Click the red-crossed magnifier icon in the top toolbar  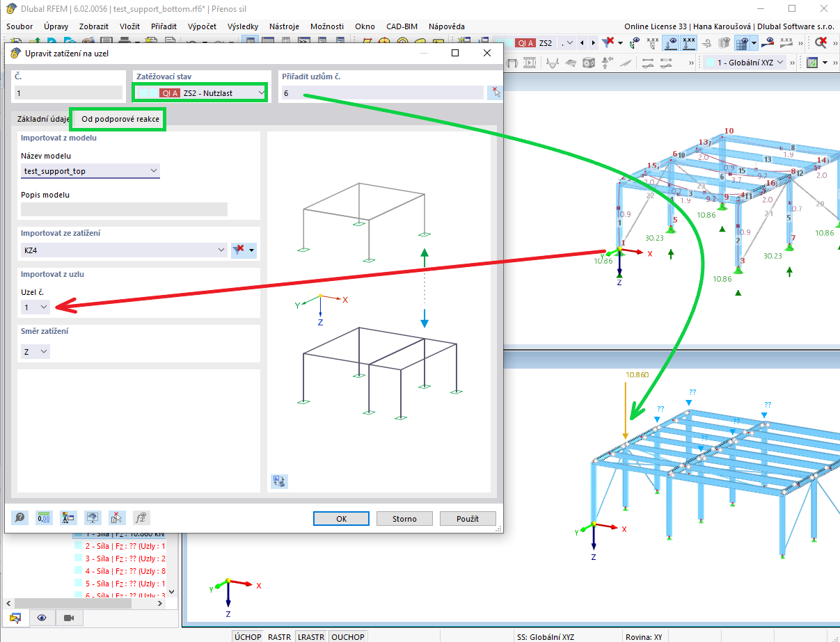pos(821,43)
